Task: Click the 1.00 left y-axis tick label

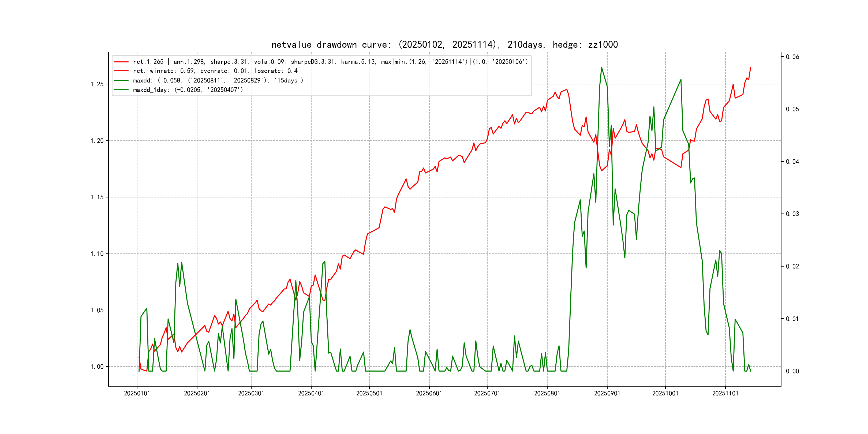Action: pyautogui.click(x=97, y=366)
